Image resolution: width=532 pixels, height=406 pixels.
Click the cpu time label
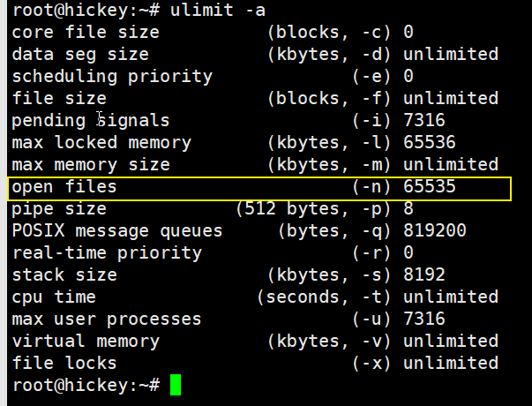click(54, 297)
